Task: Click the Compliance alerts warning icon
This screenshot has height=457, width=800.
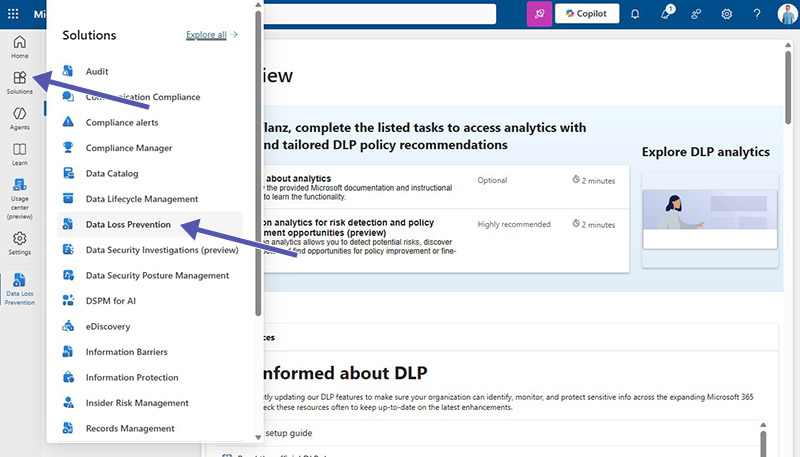Action: click(68, 122)
